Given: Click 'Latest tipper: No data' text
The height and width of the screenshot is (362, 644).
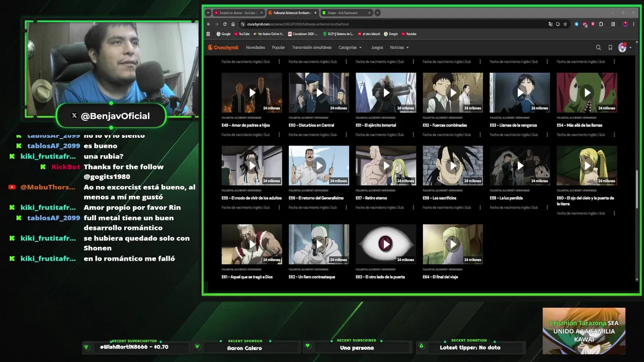Looking at the screenshot, I should pos(470,347).
